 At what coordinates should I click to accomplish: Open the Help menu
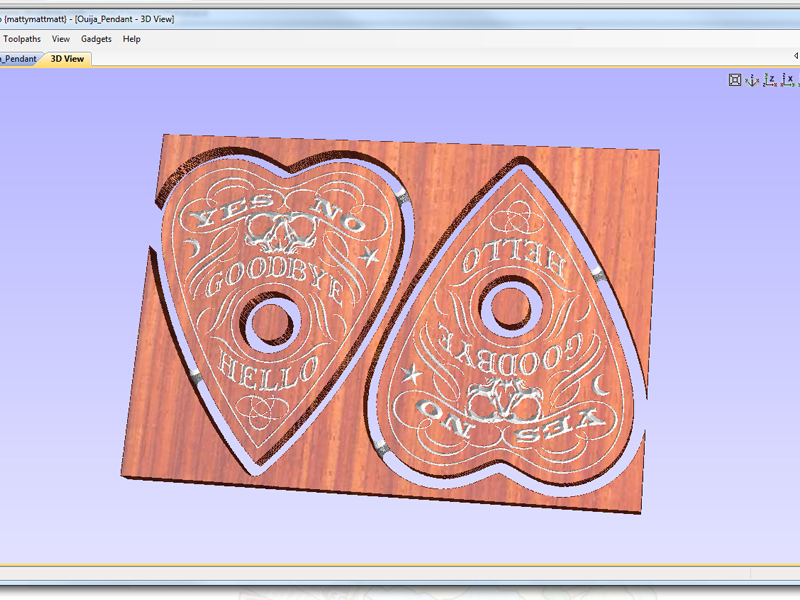[131, 39]
